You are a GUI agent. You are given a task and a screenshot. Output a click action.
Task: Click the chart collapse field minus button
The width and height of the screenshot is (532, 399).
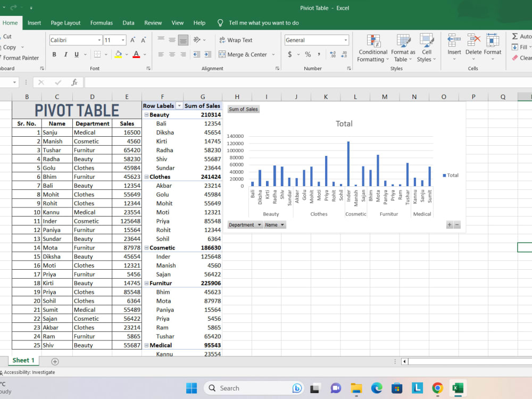[x=457, y=225]
